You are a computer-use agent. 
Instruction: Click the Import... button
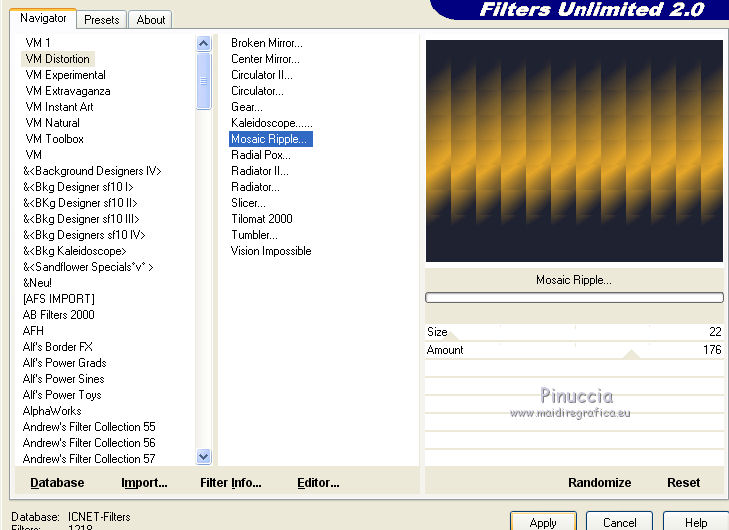tap(144, 483)
